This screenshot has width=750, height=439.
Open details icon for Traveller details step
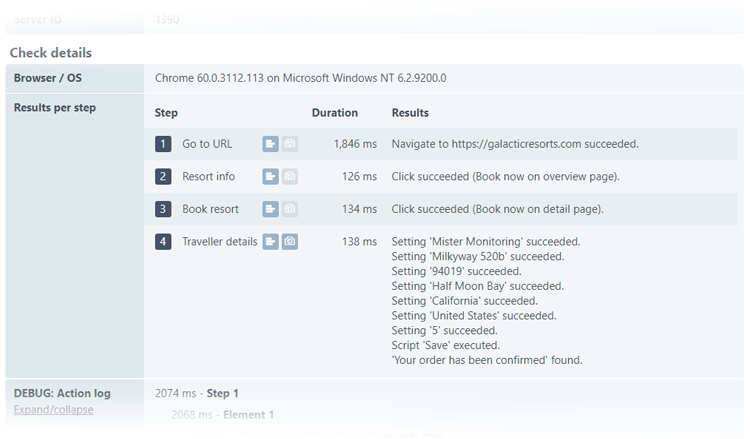click(x=270, y=241)
